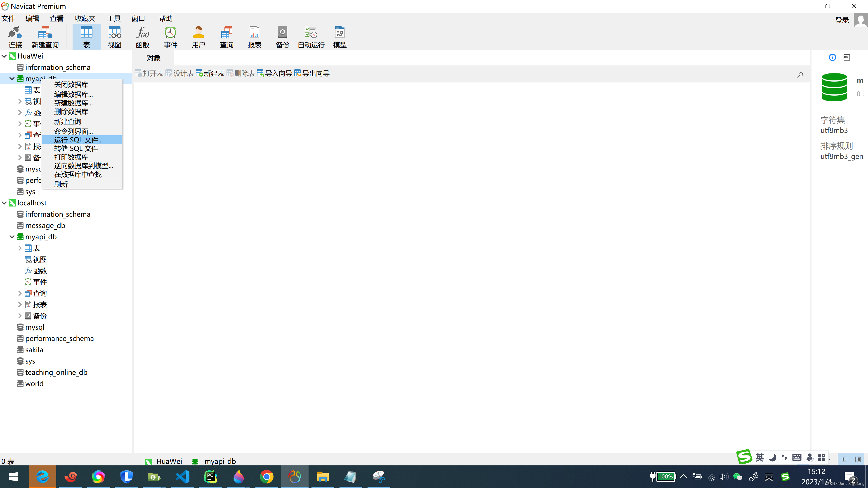Click the user avatar next to 登录
The image size is (868, 488).
pos(861,20)
